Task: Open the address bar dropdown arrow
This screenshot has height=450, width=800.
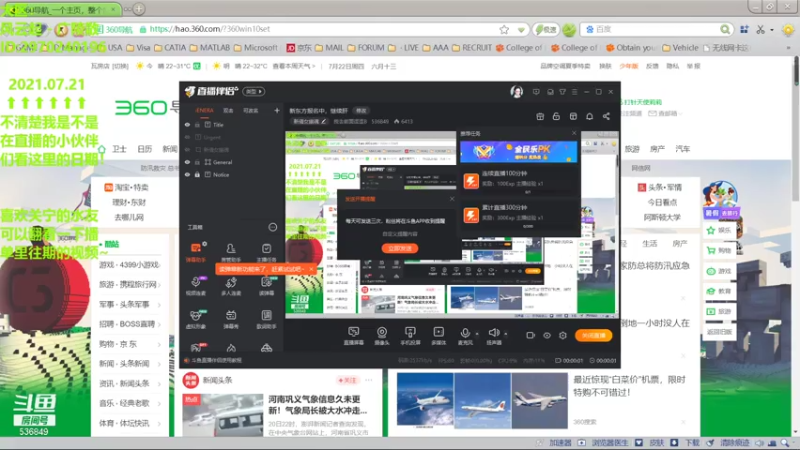Action: 521,30
